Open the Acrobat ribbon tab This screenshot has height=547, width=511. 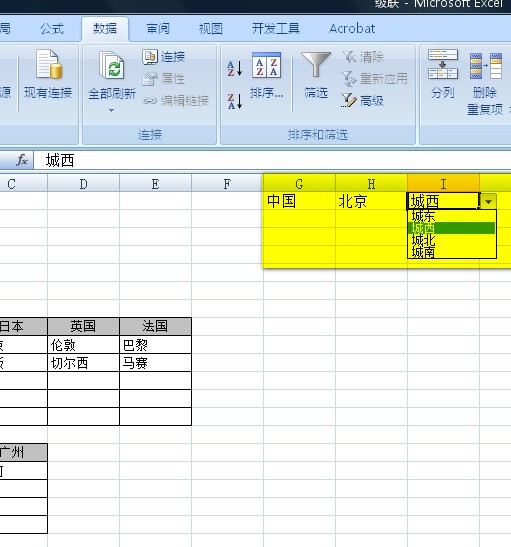[352, 29]
